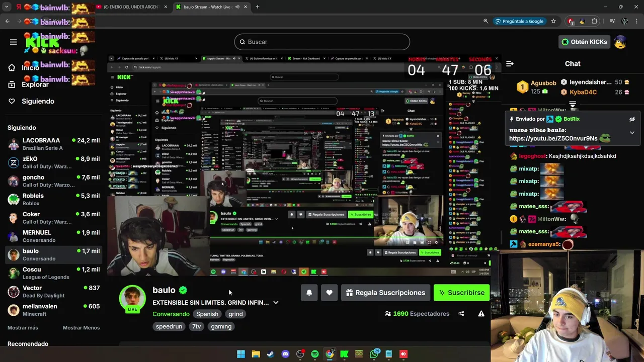This screenshot has height=362, width=644.
Task: Open the tab search dropdown arrow
Action: pos(7,7)
